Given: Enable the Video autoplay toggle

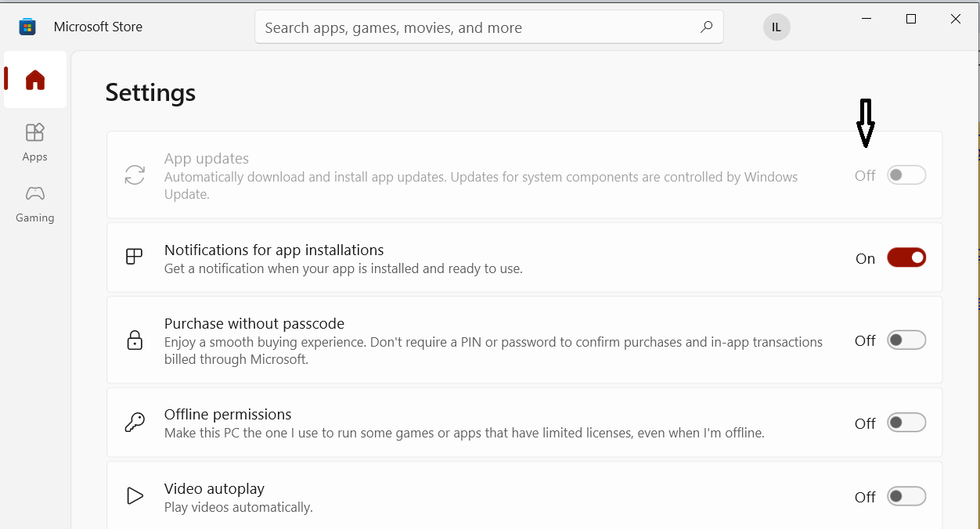Looking at the screenshot, I should pyautogui.click(x=906, y=496).
